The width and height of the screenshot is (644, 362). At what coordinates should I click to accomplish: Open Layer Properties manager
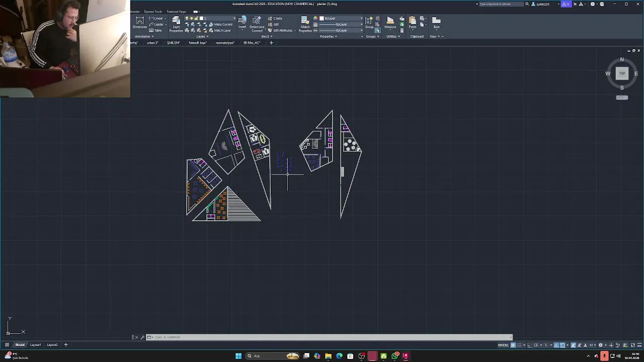(x=176, y=24)
